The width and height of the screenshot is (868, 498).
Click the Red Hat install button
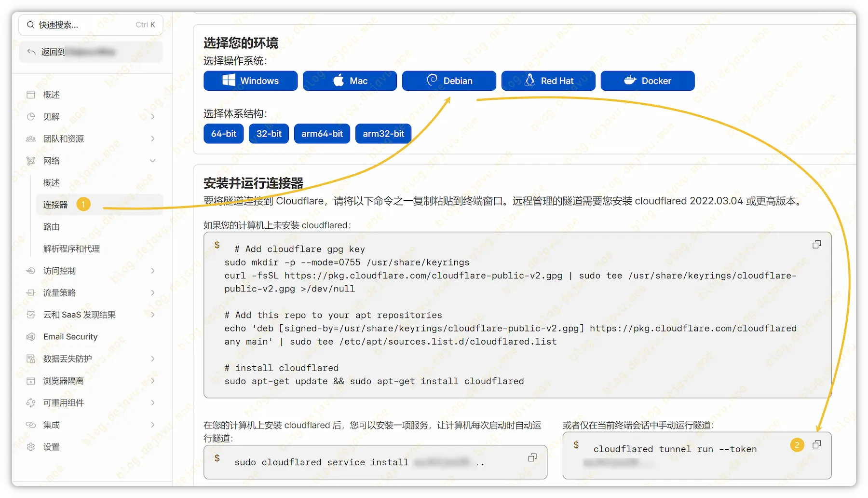[548, 81]
